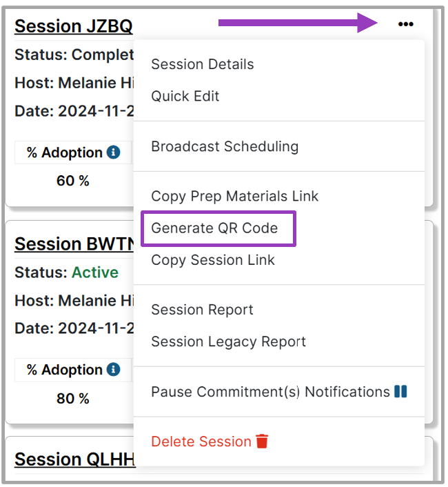Choose Broadcast Scheduling
This screenshot has height=487, width=448.
[225, 146]
